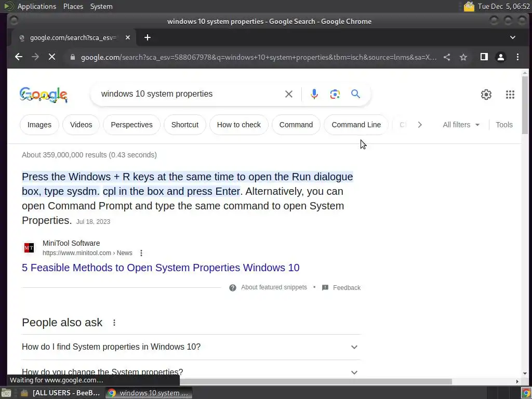
Task: Click the Jul 18, 2023 snippet date
Action: (94, 222)
